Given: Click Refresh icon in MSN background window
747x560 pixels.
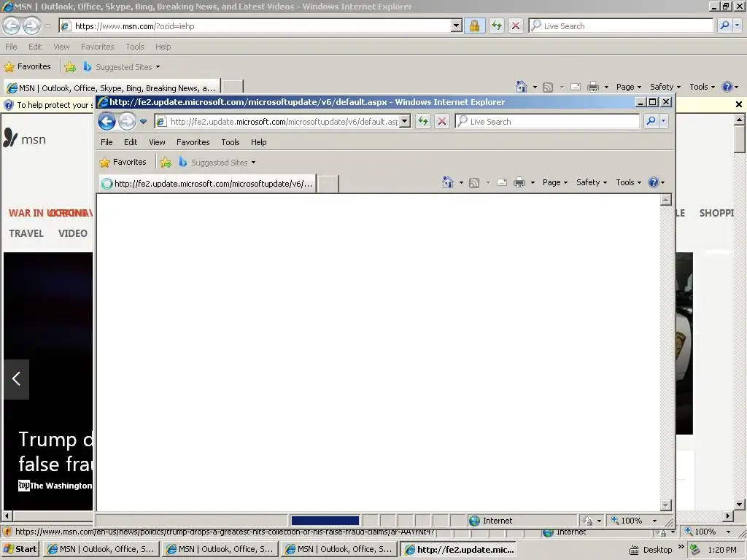Looking at the screenshot, I should [496, 26].
